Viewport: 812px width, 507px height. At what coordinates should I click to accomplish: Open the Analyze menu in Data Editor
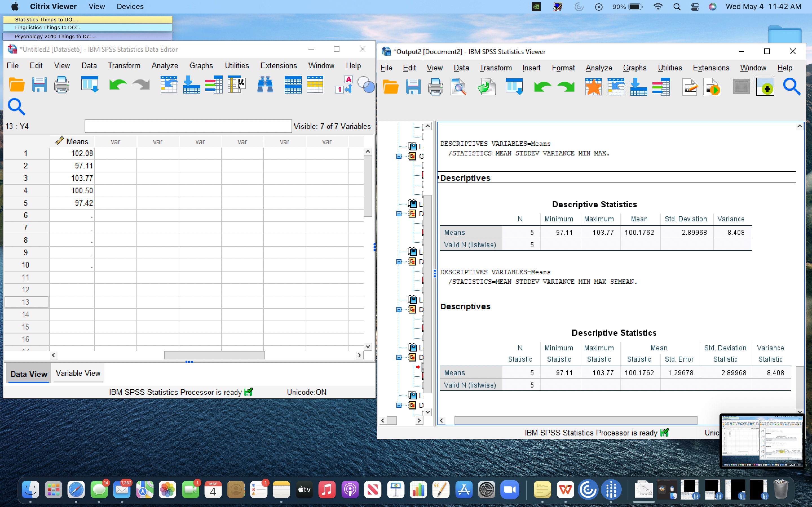click(164, 66)
